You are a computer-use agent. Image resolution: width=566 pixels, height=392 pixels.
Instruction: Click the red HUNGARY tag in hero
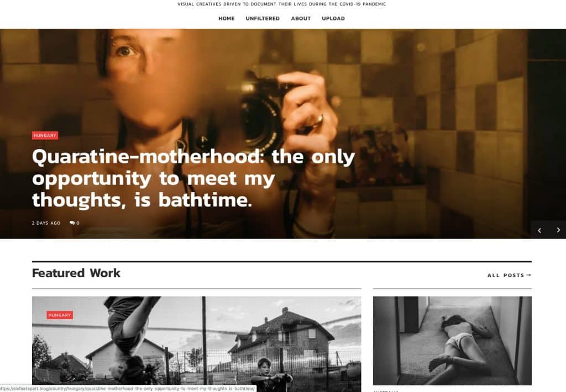(45, 135)
